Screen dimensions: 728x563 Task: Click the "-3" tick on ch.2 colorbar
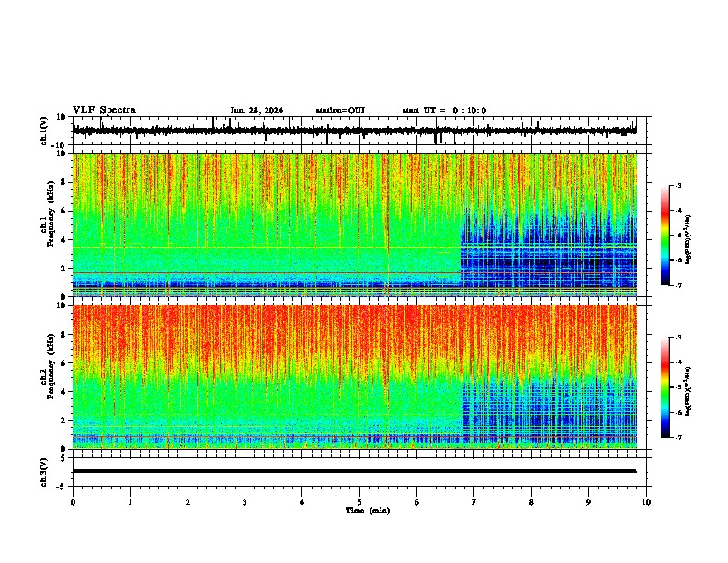pos(678,338)
